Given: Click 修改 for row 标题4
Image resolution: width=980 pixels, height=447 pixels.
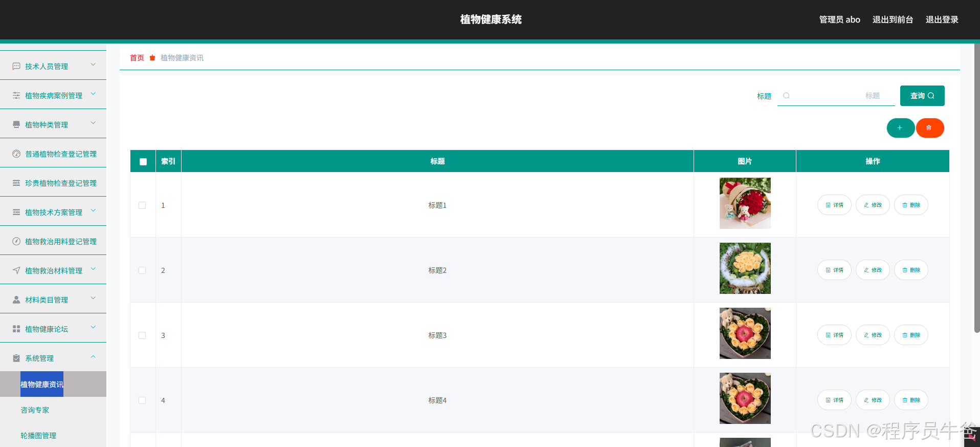Looking at the screenshot, I should (873, 400).
